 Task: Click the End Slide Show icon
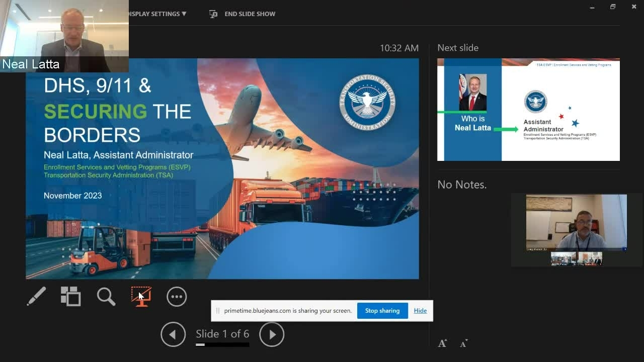(213, 14)
